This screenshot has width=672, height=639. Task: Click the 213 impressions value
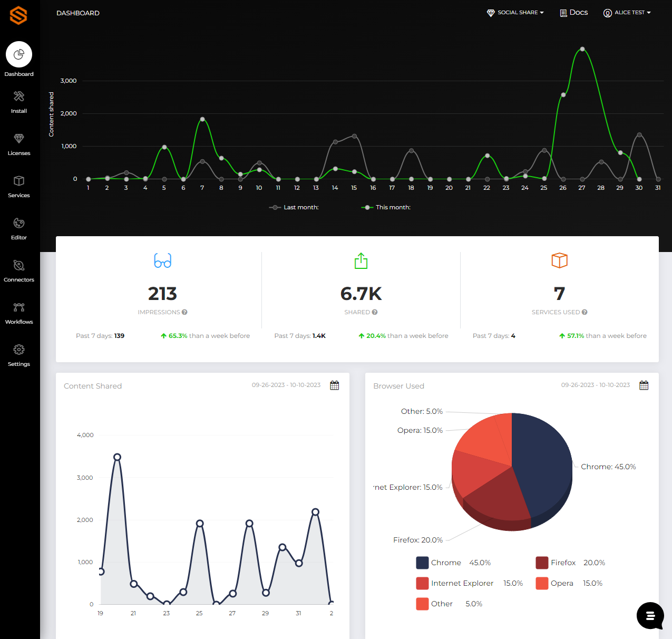[162, 294]
